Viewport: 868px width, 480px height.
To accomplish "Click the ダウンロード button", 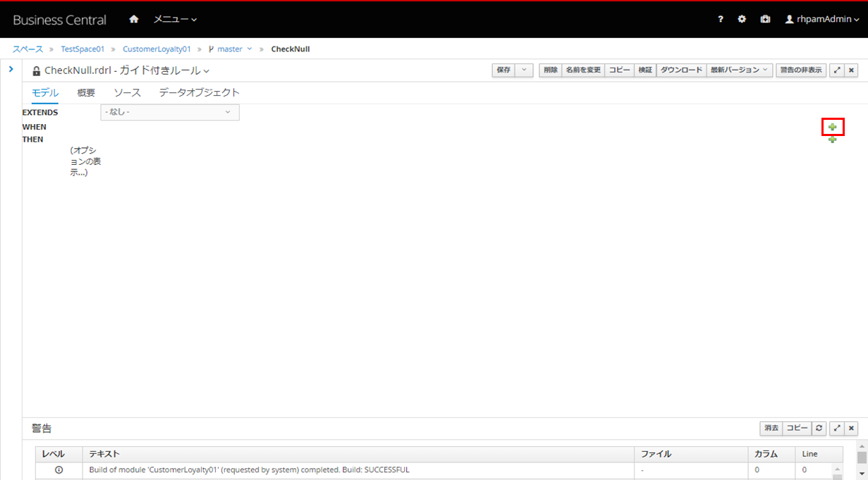I will point(681,70).
